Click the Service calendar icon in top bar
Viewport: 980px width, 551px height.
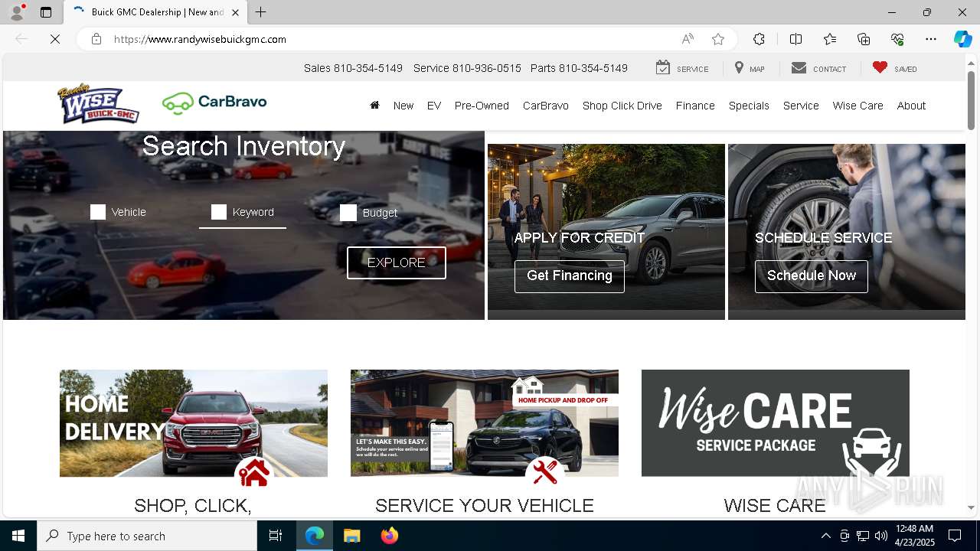tap(663, 68)
